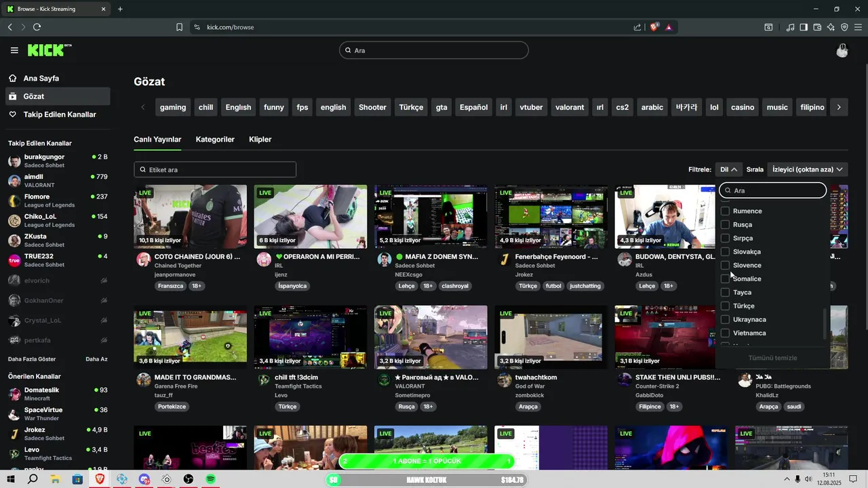The height and width of the screenshot is (488, 868).
Task: Check the Türkçe language box
Action: 725,306
